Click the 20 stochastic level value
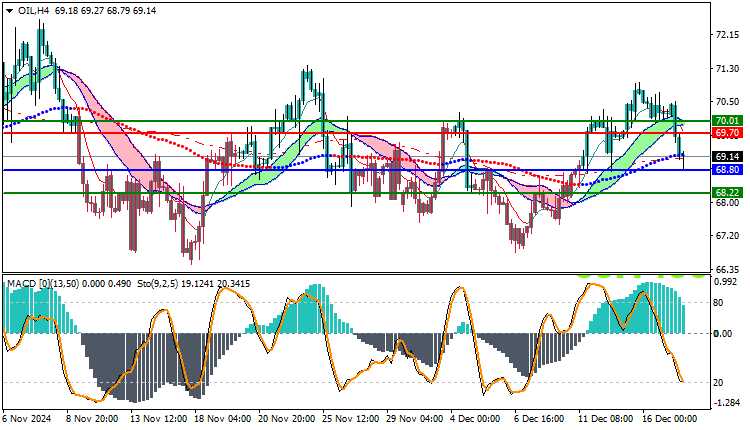This screenshot has width=750, height=430. [718, 383]
